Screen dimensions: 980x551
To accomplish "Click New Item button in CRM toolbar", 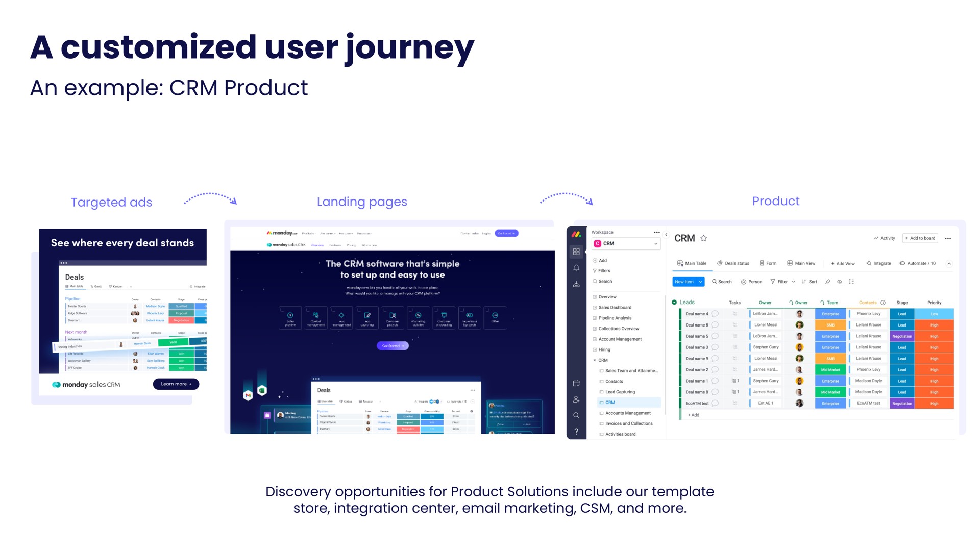I will 687,281.
